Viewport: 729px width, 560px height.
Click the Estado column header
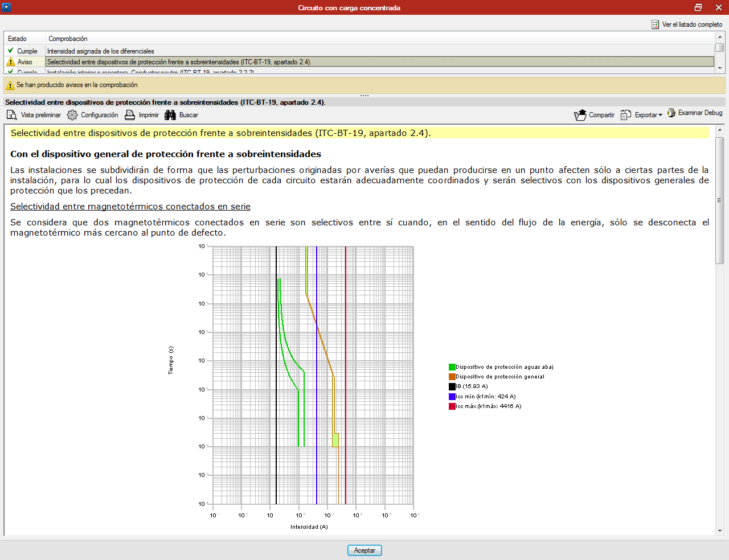[x=24, y=39]
